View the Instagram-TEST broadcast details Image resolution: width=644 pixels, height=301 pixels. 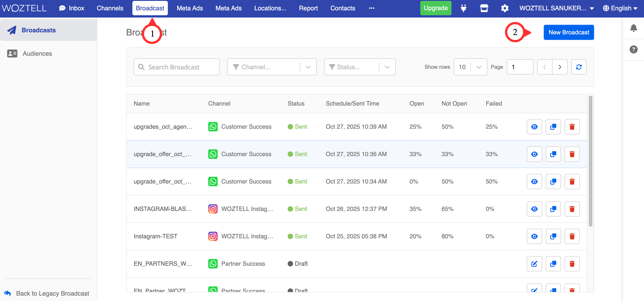pyautogui.click(x=534, y=236)
